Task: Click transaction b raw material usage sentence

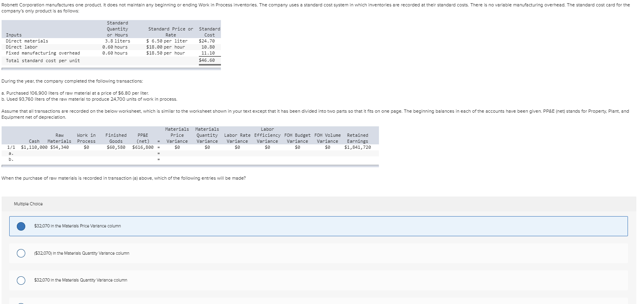Action: pyautogui.click(x=89, y=99)
